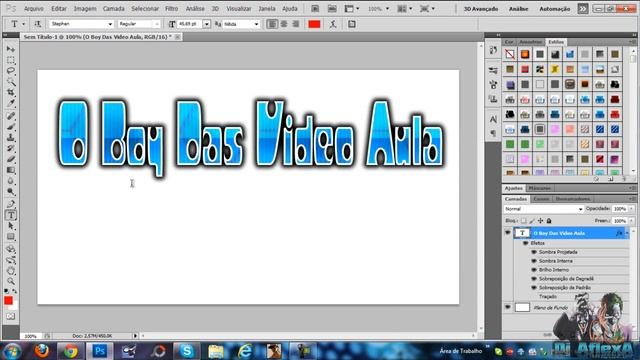The image size is (640, 360).
Task: Select the Move tool
Action: 11,49
